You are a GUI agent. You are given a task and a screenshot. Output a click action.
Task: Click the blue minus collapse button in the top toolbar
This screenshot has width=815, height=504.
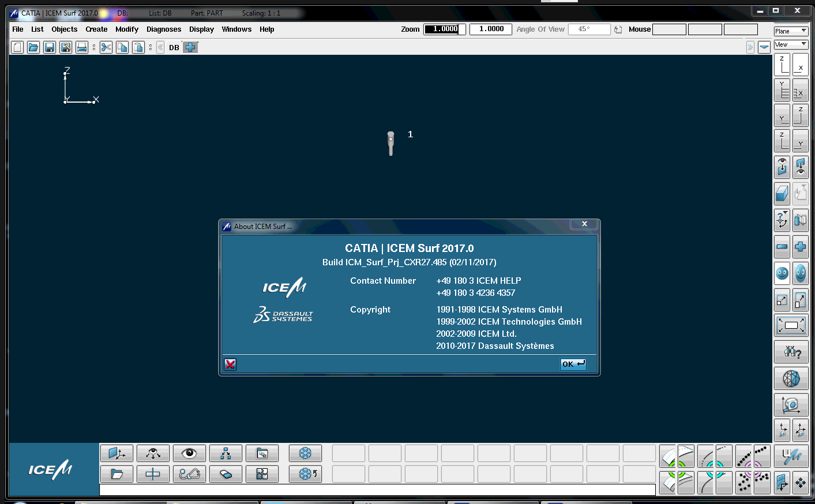764,47
